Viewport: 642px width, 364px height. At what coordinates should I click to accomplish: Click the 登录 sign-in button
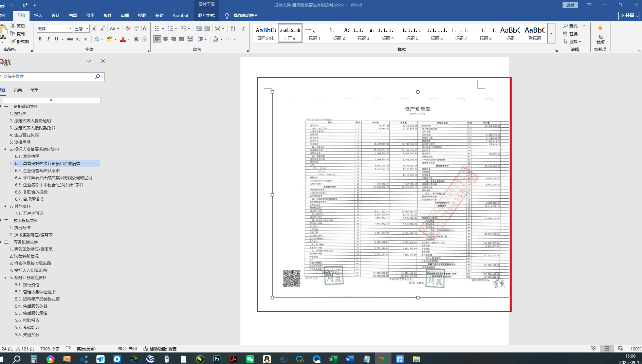coord(570,5)
